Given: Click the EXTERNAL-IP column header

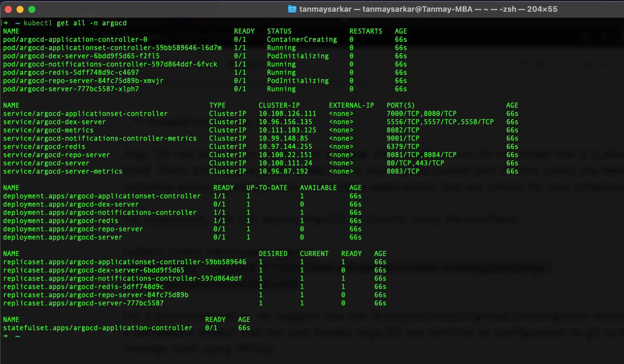Looking at the screenshot, I should point(351,105).
